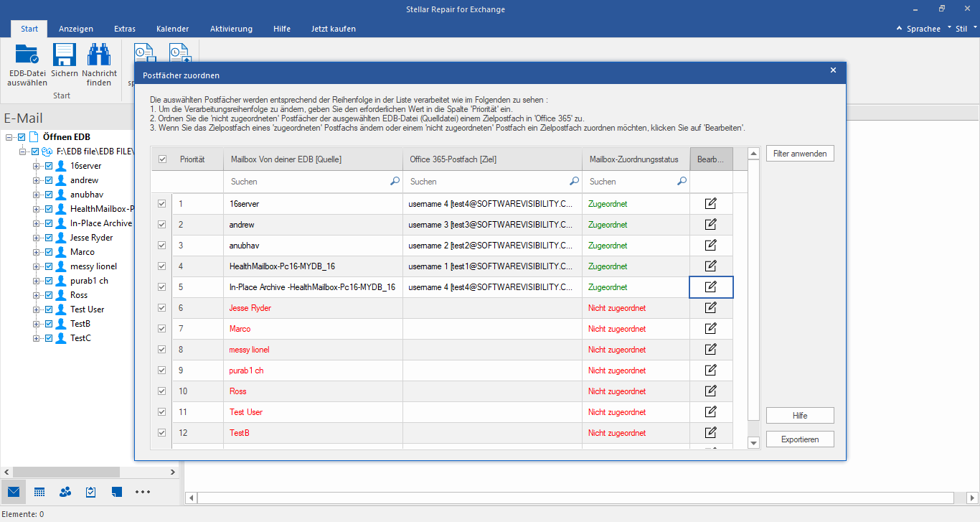This screenshot has height=522, width=980.
Task: Open Nachricht finden binoculars tool
Action: pos(99,56)
